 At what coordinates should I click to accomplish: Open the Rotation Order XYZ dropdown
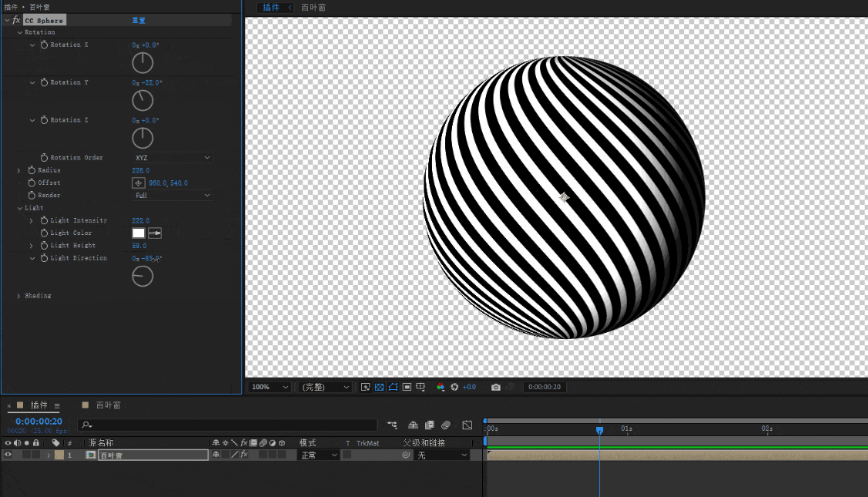(173, 158)
